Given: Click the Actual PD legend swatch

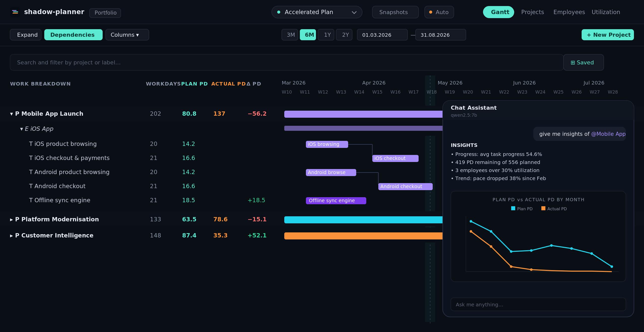Looking at the screenshot, I should click(543, 209).
